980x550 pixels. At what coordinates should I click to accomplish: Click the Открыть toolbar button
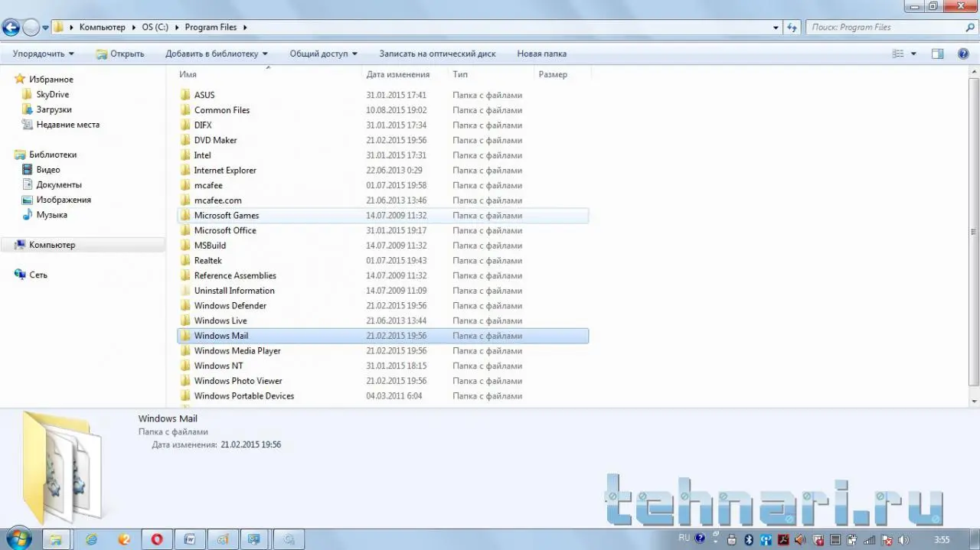pos(119,54)
